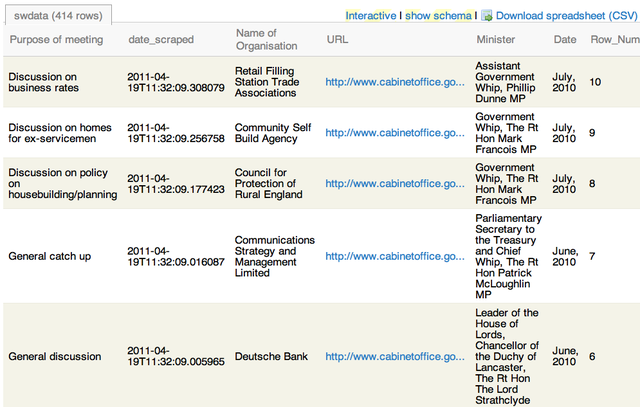Select the 'General catch up' cell
Image resolution: width=640 pixels, height=407 pixels.
point(49,256)
